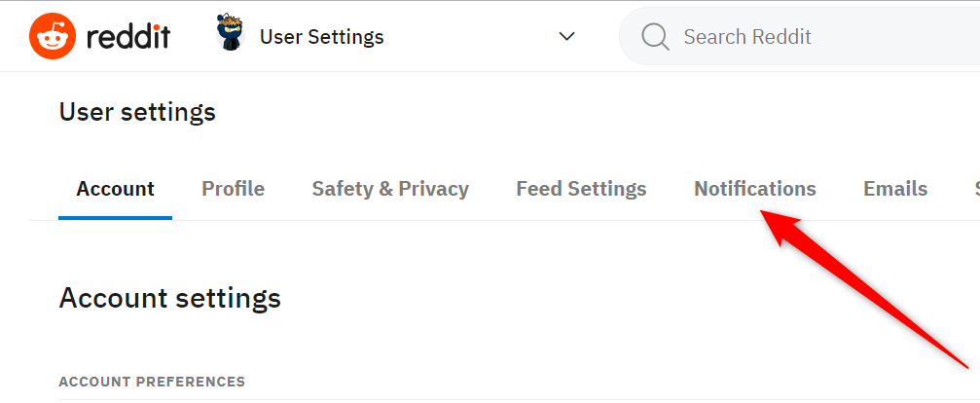Click the orange Reddit Snoo logo
This screenshot has width=980, height=403.
coord(53,36)
